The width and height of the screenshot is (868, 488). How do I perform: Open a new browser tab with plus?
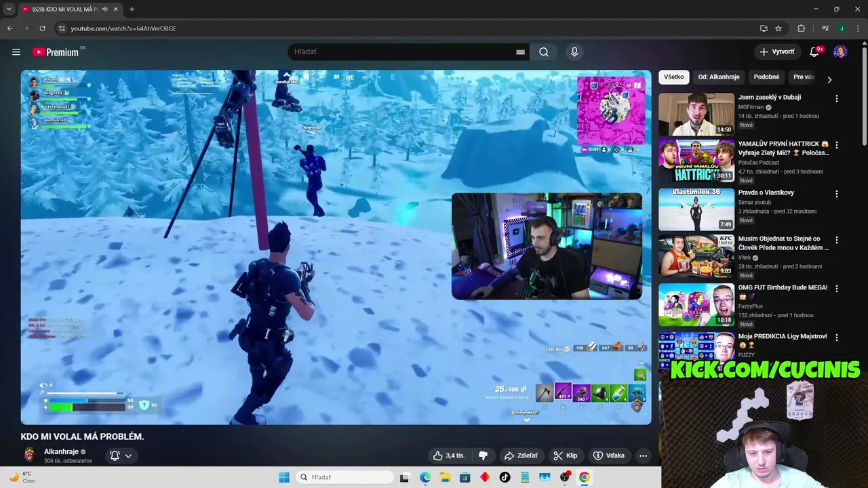(x=132, y=9)
